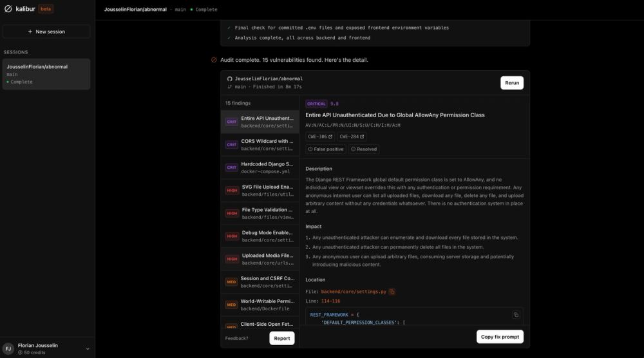This screenshot has height=358, width=644.
Task: Click the Rerun button
Action: pos(512,82)
